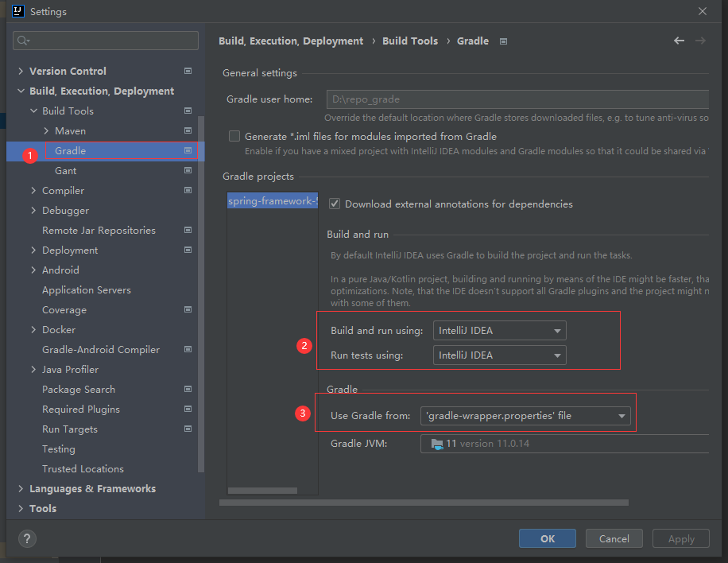Click the IntelliJ IDEA logo in title bar

click(x=17, y=11)
